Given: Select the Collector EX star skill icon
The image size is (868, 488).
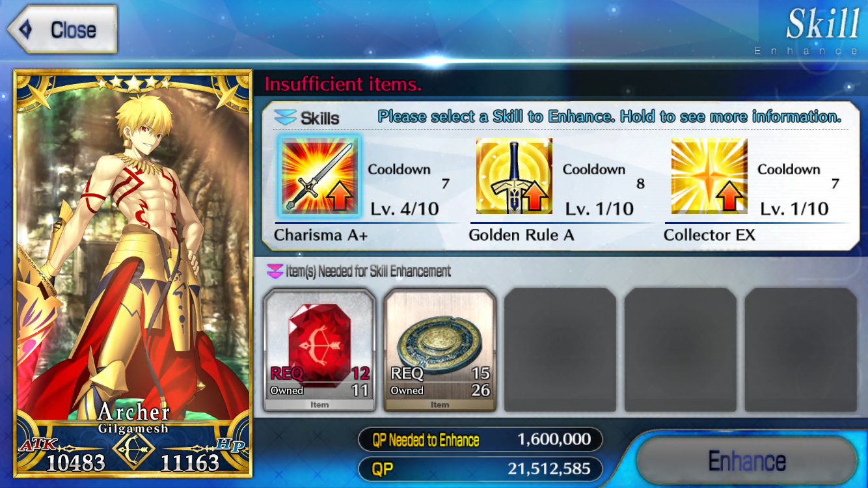Looking at the screenshot, I should point(709,176).
